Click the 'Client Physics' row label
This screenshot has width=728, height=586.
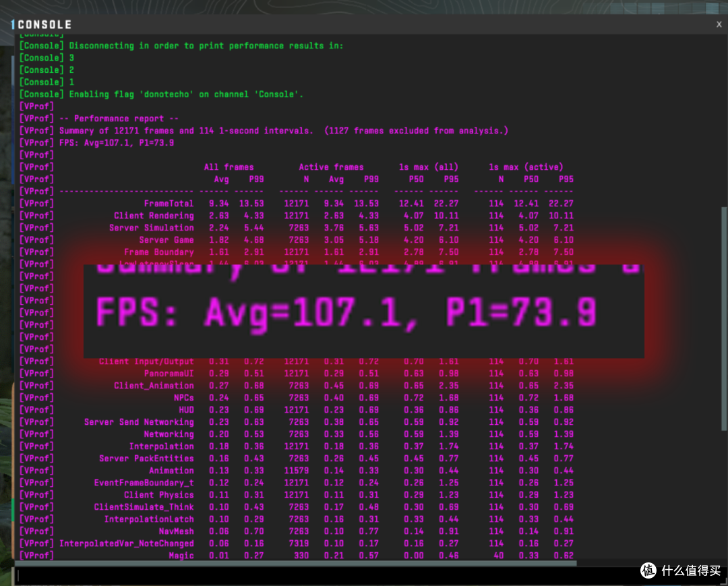pos(159,494)
